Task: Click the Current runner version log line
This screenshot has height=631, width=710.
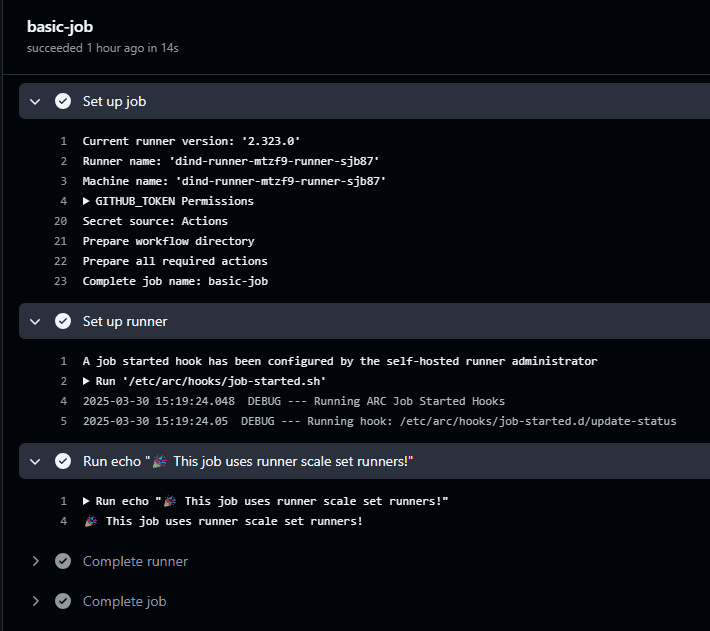Action: coord(191,141)
